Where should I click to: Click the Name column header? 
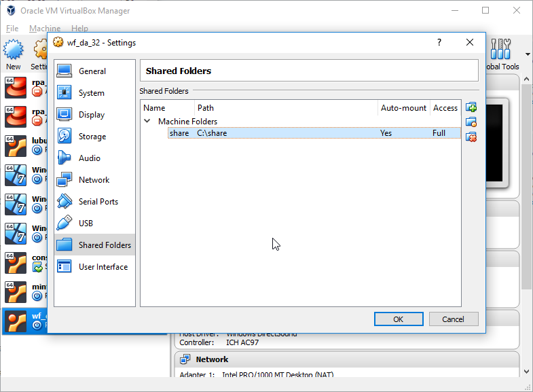168,108
